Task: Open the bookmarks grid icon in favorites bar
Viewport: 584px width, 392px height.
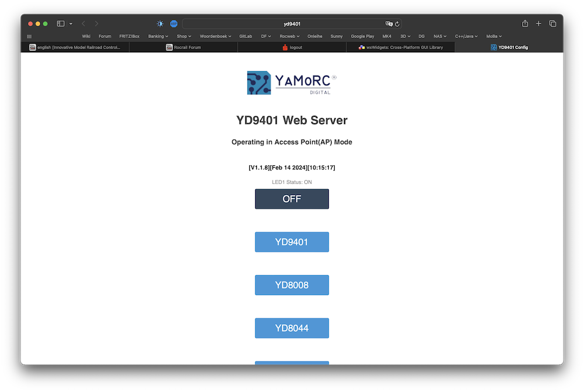Action: point(29,37)
